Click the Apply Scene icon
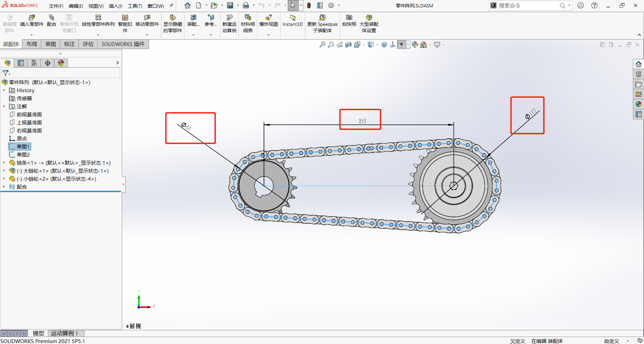The width and height of the screenshot is (644, 344). pyautogui.click(x=424, y=45)
